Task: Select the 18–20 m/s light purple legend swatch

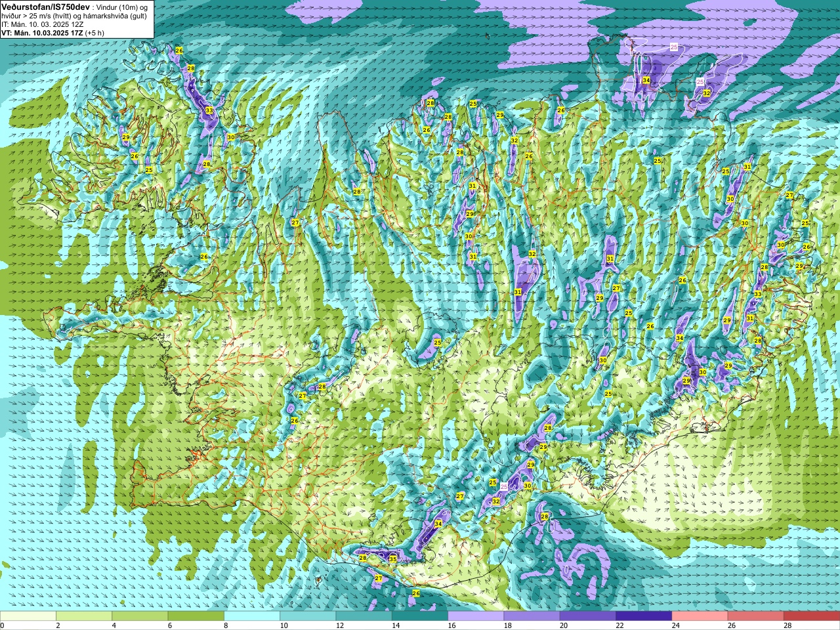Action: (532, 616)
